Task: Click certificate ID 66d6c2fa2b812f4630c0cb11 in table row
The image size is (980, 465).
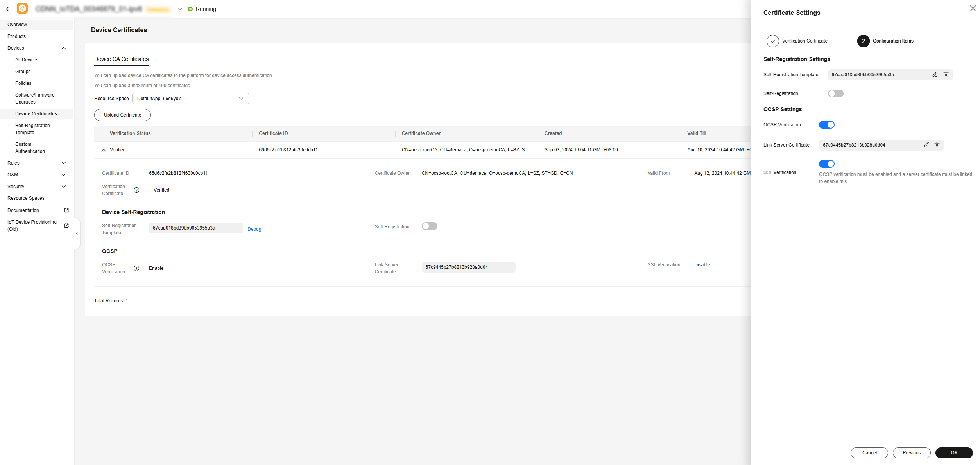Action: pyautogui.click(x=288, y=150)
